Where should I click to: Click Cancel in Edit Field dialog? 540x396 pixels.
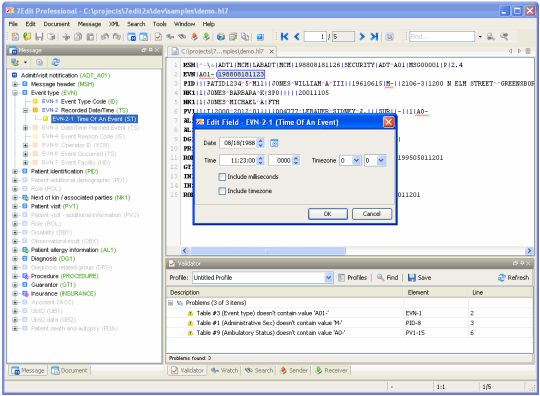click(x=372, y=214)
